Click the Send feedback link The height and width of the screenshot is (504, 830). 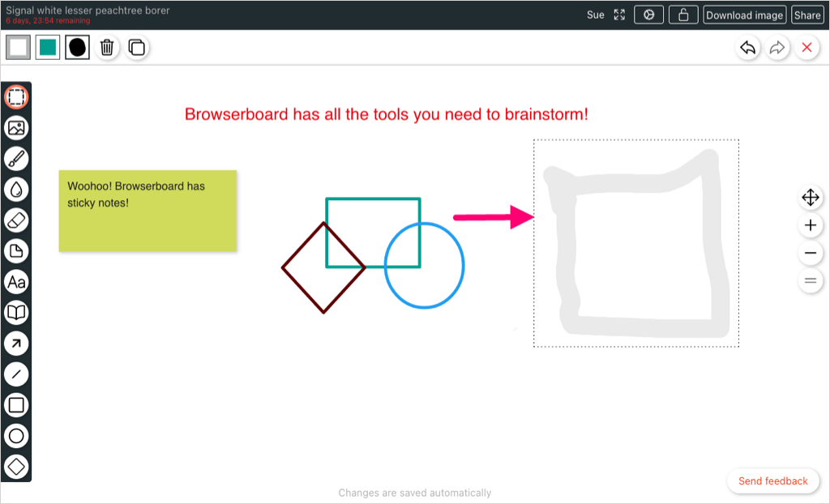pos(772,481)
